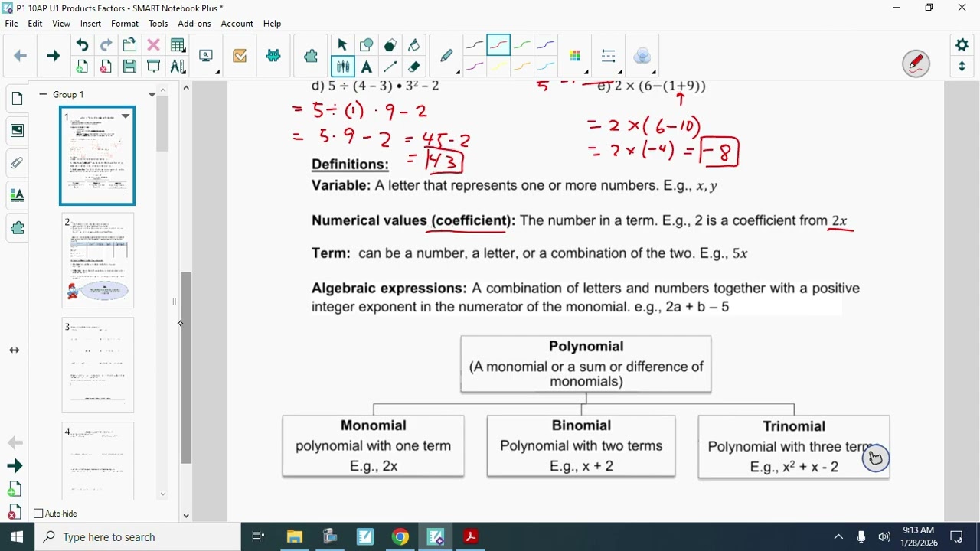The height and width of the screenshot is (551, 980).
Task: Open the Group 1 dropdown menu
Action: pyautogui.click(x=152, y=94)
